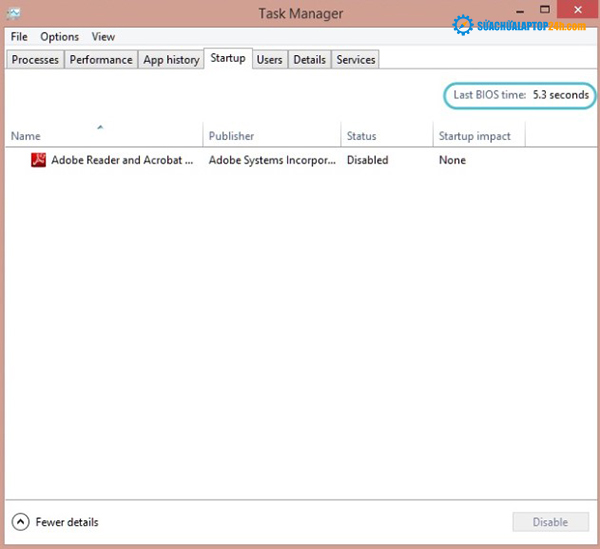Click the website logo watermark in corner
This screenshot has width=600, height=549.
pyautogui.click(x=518, y=24)
